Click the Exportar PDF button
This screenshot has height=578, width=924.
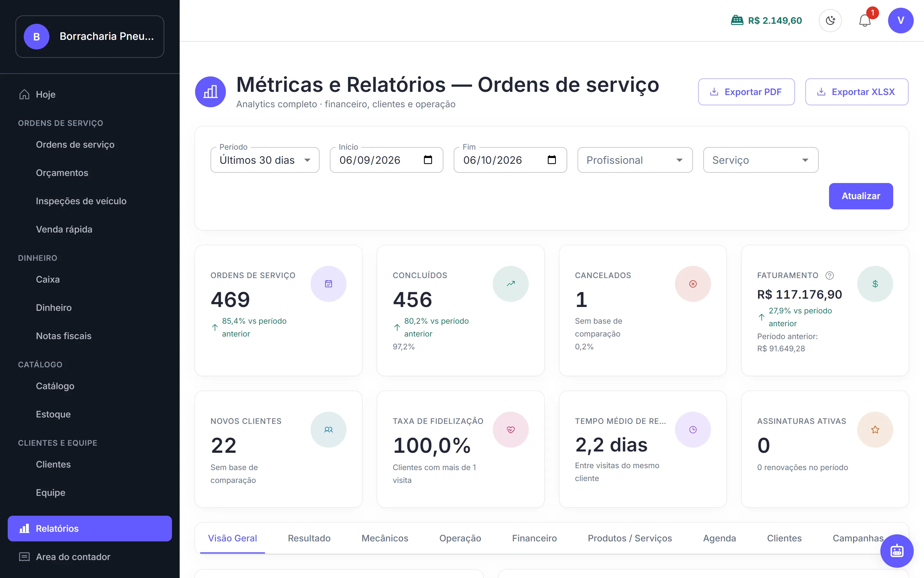[746, 92]
